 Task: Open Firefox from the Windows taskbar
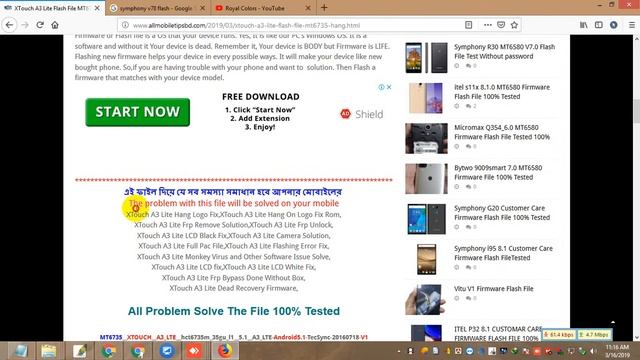[224, 351]
